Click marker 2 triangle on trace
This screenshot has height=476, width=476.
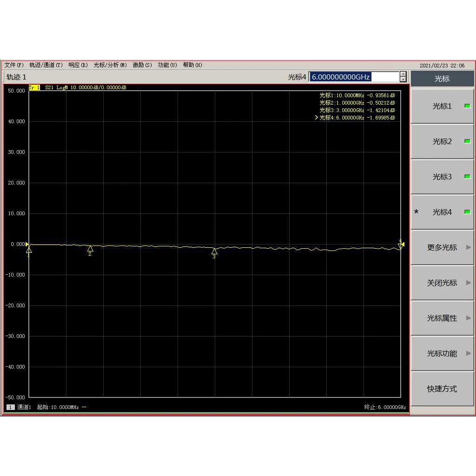click(90, 249)
